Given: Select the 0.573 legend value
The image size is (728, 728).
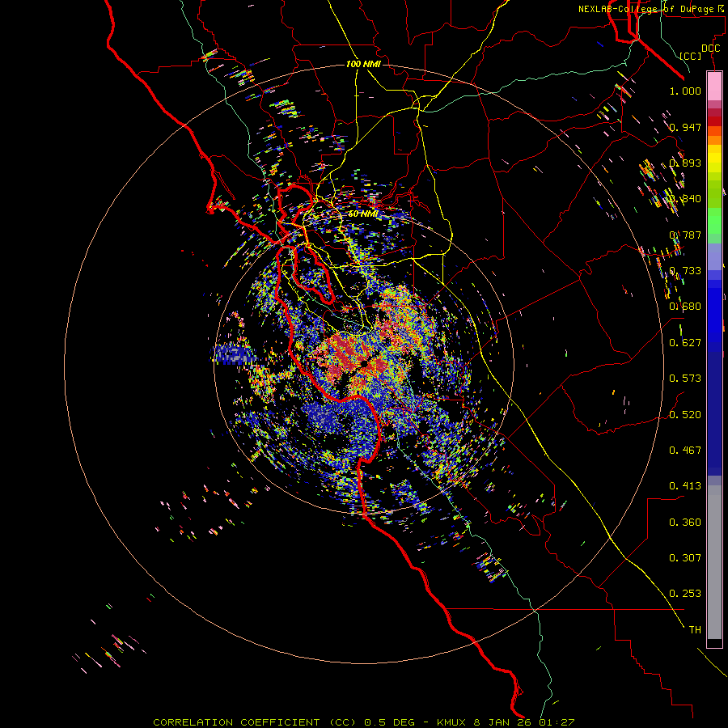Looking at the screenshot, I should (x=685, y=379).
